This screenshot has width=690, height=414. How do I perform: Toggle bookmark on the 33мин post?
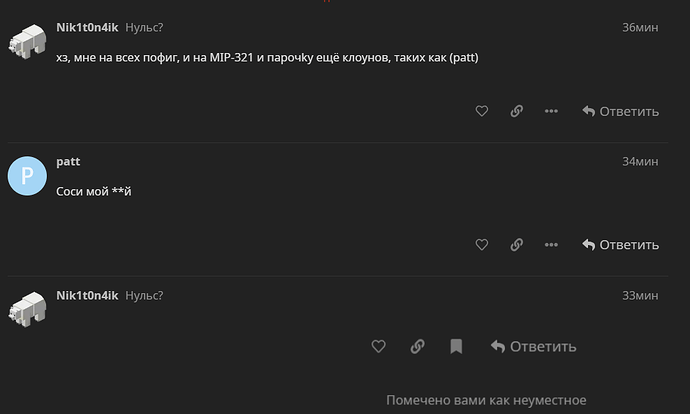pos(456,346)
